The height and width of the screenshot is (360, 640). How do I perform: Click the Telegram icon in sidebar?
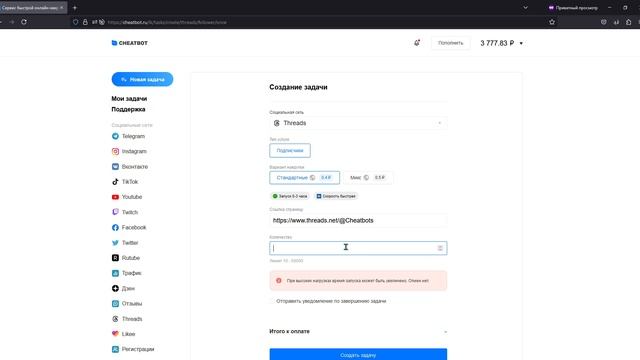pyautogui.click(x=115, y=136)
